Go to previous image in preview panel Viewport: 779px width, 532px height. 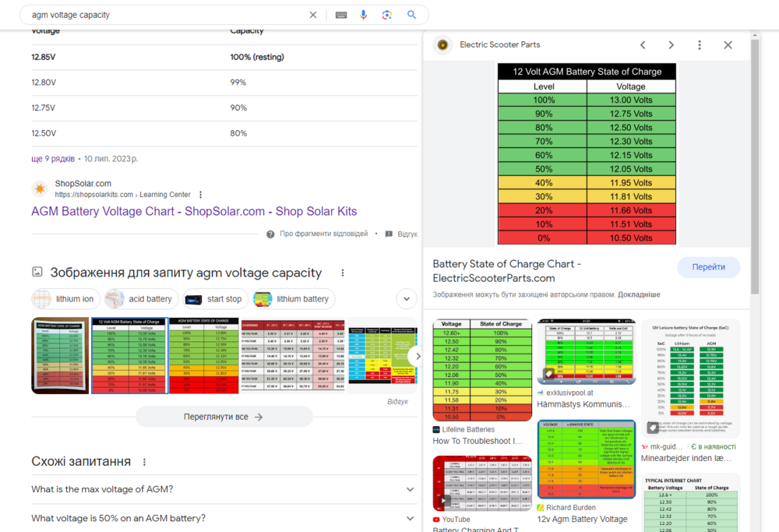[643, 45]
